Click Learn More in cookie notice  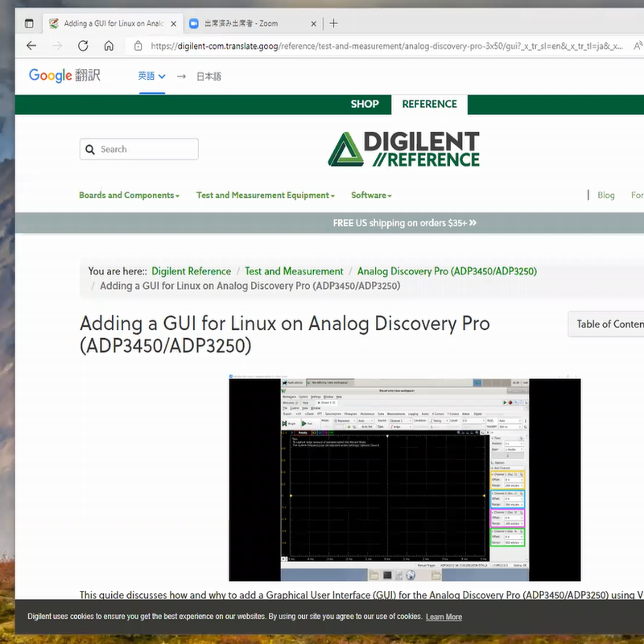[444, 617]
